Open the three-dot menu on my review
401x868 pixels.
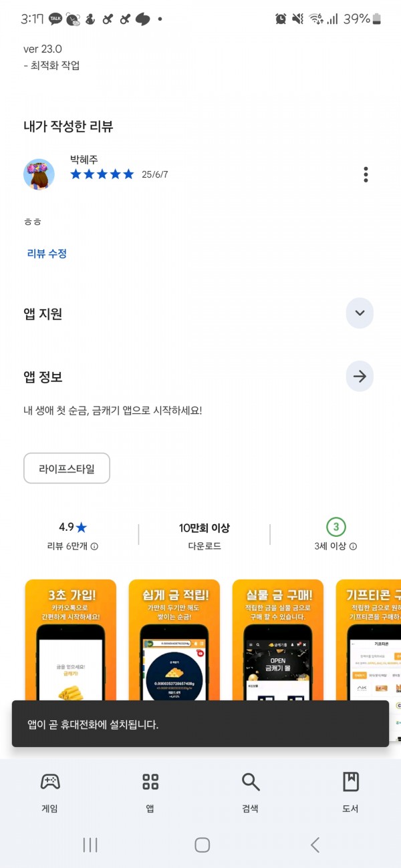[x=366, y=174]
